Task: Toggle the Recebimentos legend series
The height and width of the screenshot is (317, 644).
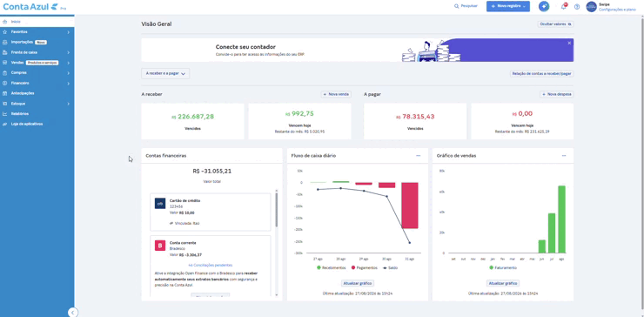Action: coord(331,267)
